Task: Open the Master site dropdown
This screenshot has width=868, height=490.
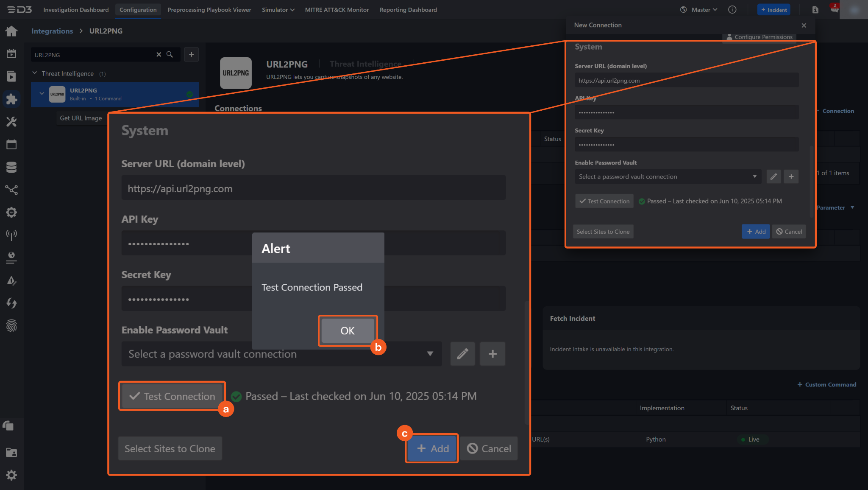Action: [x=704, y=10]
